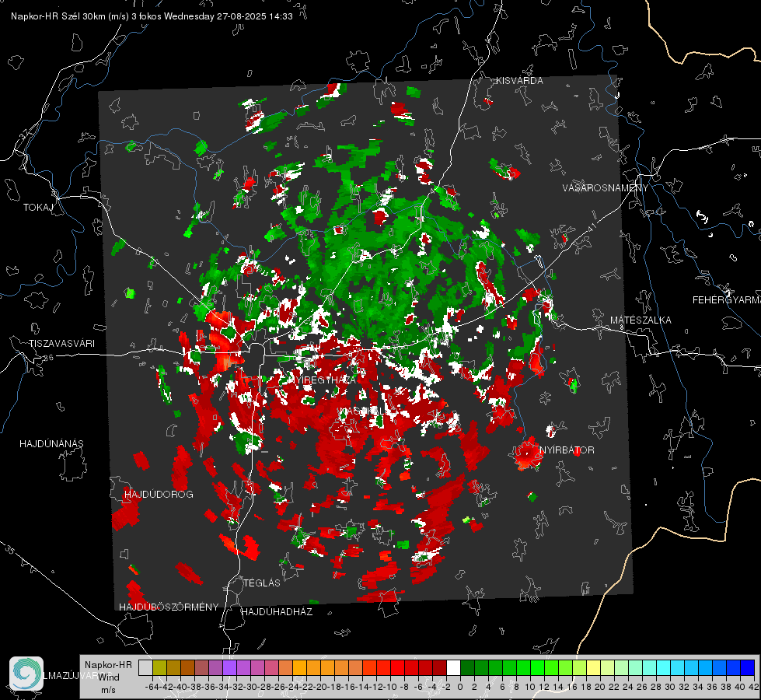Click the dark red swatch between -4 and -2

(x=440, y=667)
